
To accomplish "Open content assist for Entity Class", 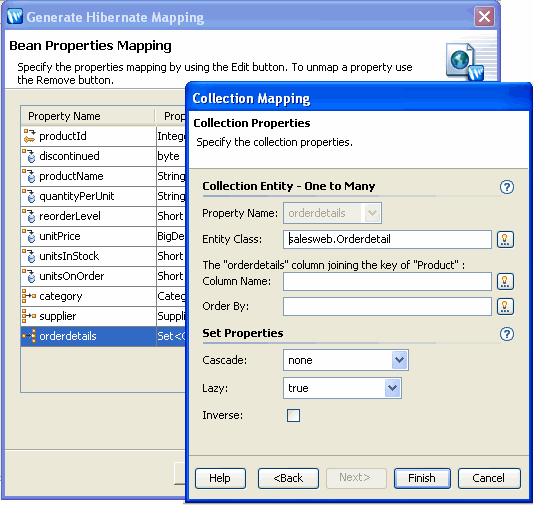I will [x=505, y=240].
